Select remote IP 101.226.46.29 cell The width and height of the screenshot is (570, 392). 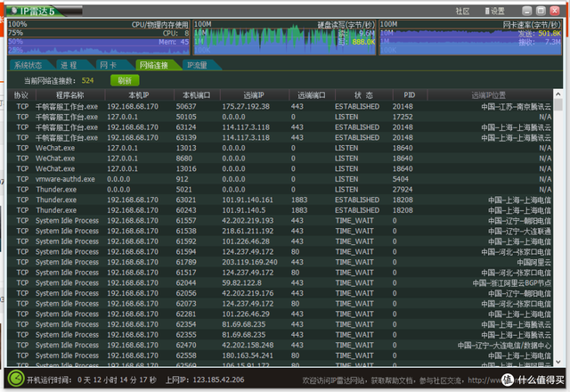click(x=246, y=314)
